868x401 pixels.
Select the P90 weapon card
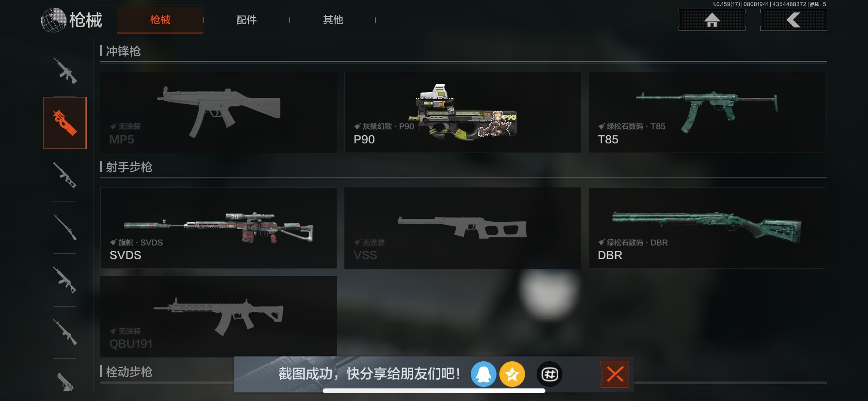point(463,112)
